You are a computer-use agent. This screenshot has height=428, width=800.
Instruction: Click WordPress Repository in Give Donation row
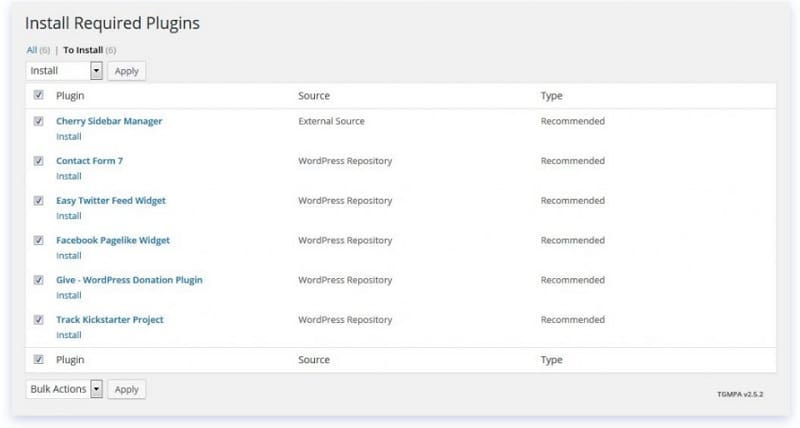tap(345, 280)
